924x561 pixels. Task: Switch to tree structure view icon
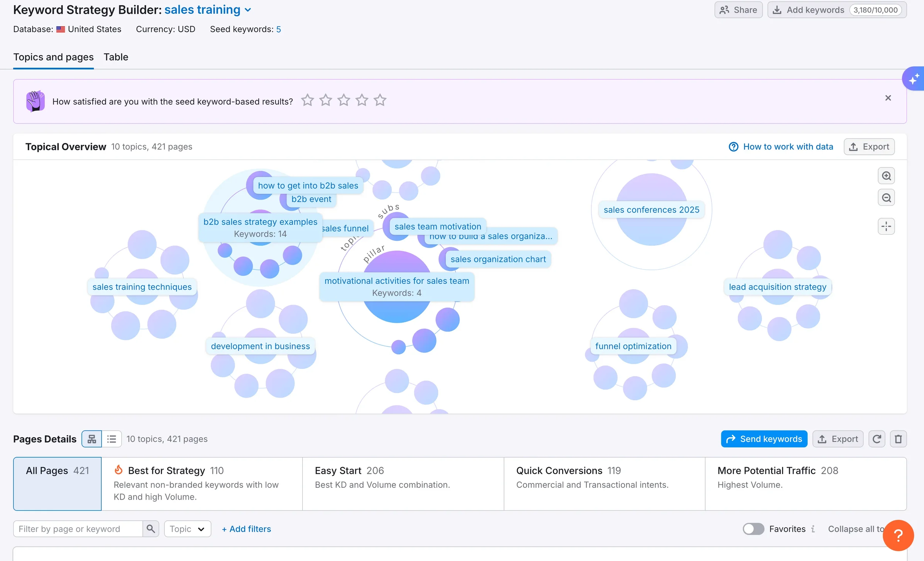click(92, 439)
